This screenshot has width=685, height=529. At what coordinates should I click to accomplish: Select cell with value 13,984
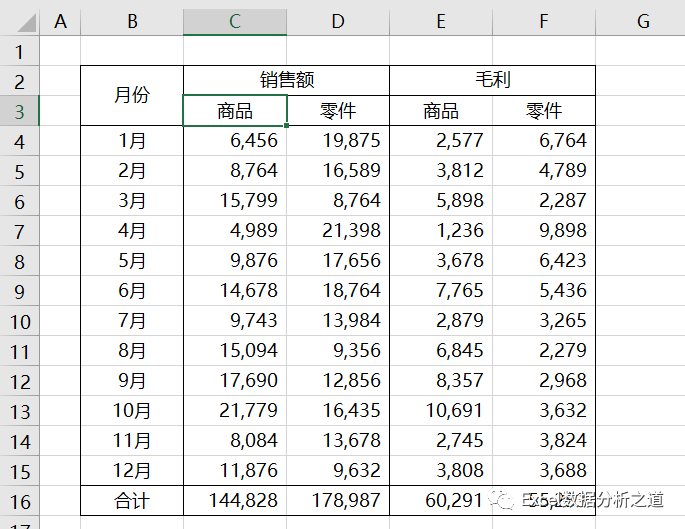pos(338,321)
